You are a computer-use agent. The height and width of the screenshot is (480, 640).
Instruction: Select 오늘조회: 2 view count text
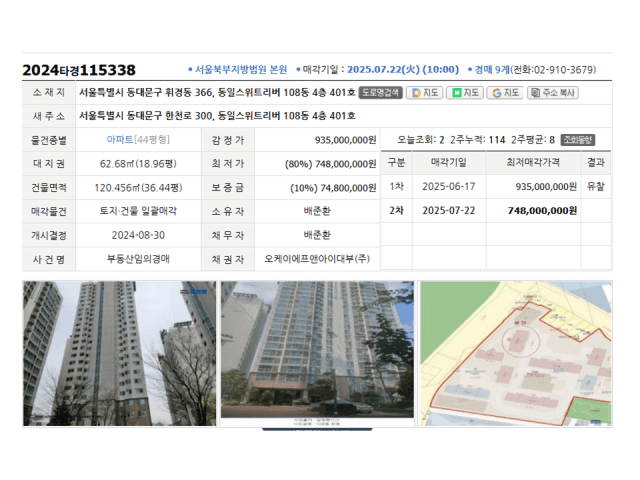(x=421, y=140)
